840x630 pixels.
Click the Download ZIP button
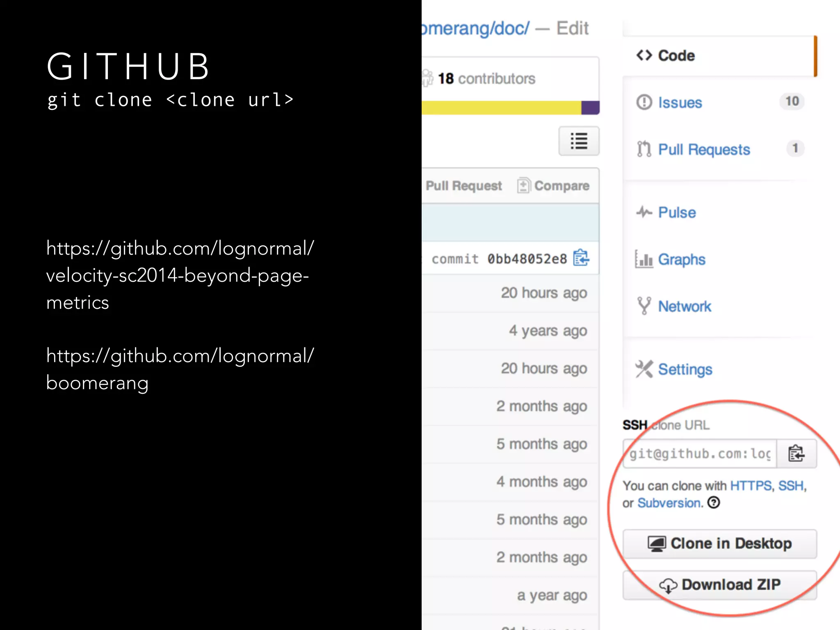coord(720,585)
